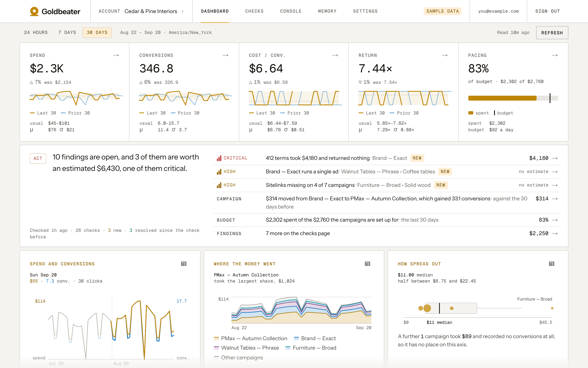
Task: Show table view for How Spread Out
Action: [x=551, y=264]
